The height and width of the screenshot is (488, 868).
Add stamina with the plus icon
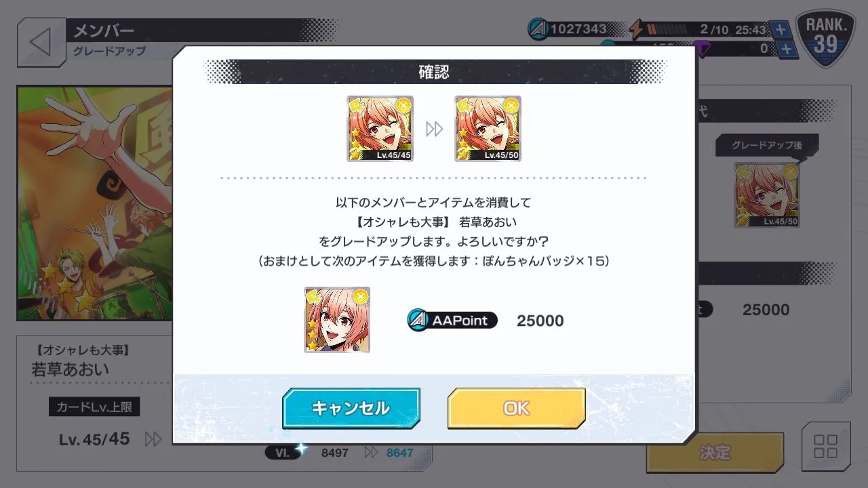click(x=781, y=29)
